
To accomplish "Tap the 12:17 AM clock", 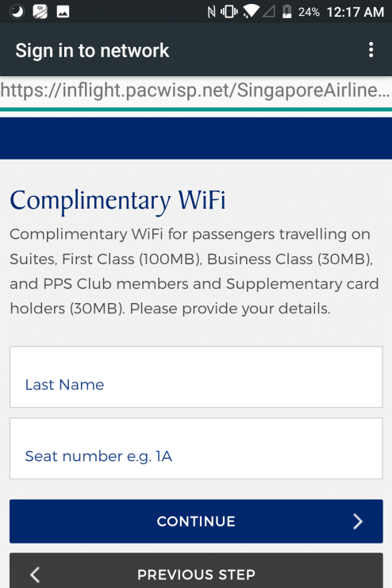I will [x=355, y=12].
